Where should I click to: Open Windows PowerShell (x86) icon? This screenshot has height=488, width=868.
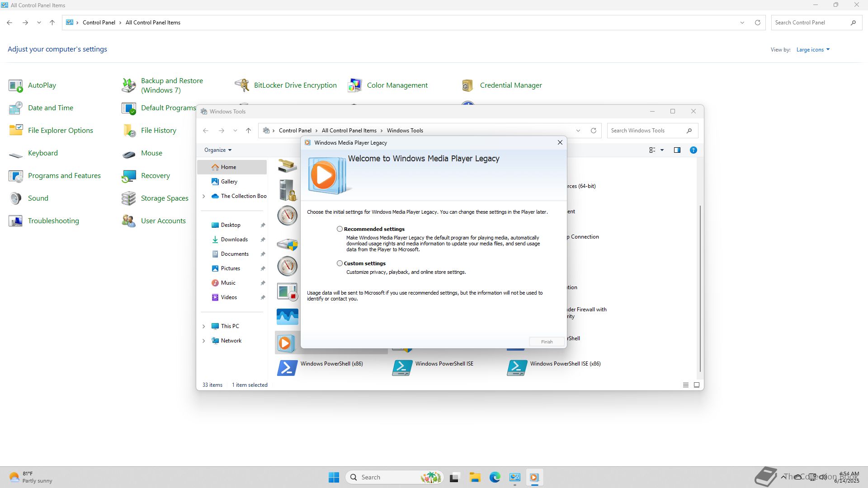287,368
